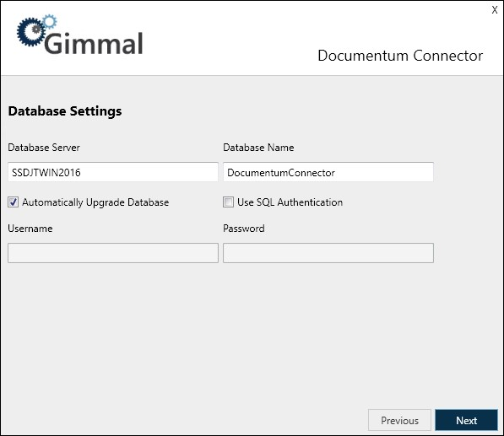Click the Username text box

113,253
